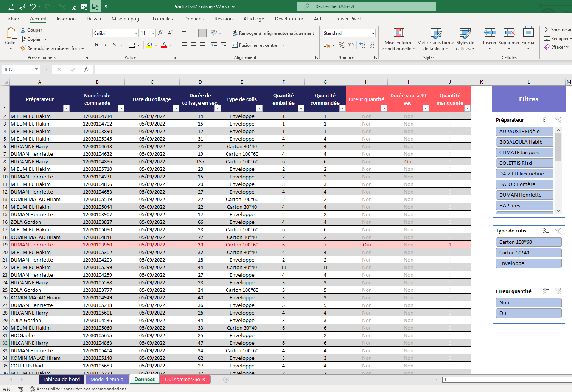Viewport: 572px width, 392px height.
Task: Open the Formules ribbon tab
Action: [x=163, y=19]
